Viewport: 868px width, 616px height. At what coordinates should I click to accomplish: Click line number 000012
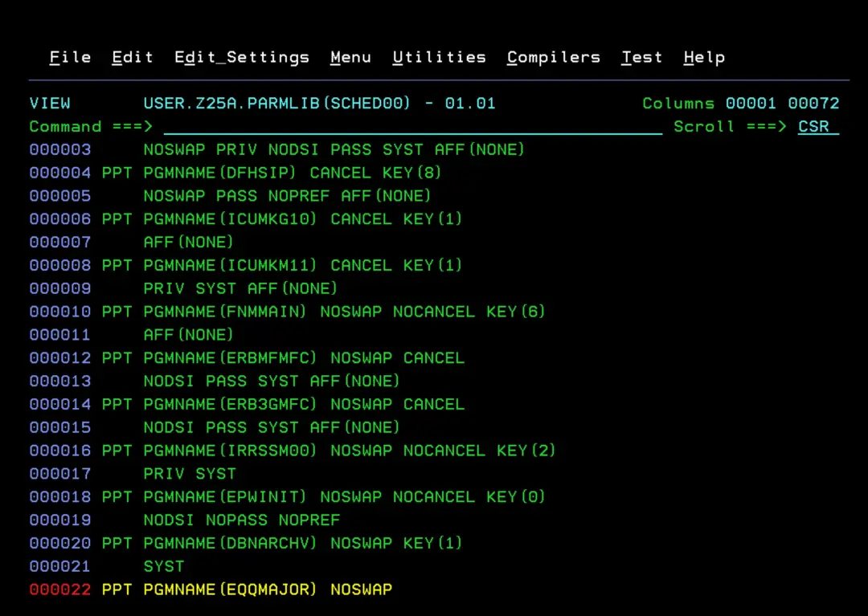click(60, 358)
